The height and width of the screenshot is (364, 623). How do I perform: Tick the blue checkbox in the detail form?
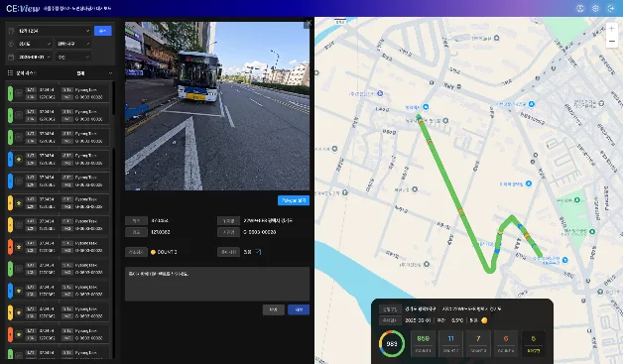(258, 252)
